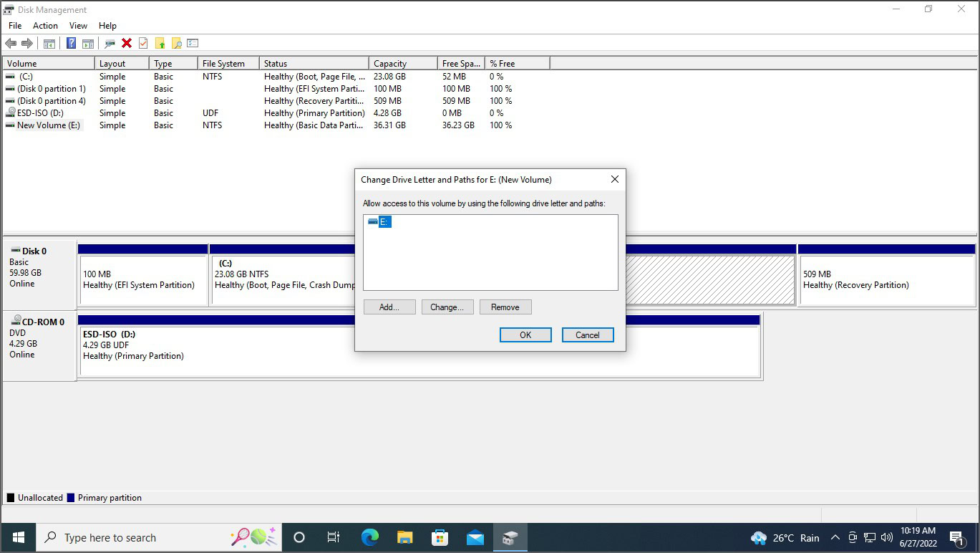This screenshot has height=553, width=980.
Task: Select the CD-ROM 0 label panel
Action: click(40, 345)
